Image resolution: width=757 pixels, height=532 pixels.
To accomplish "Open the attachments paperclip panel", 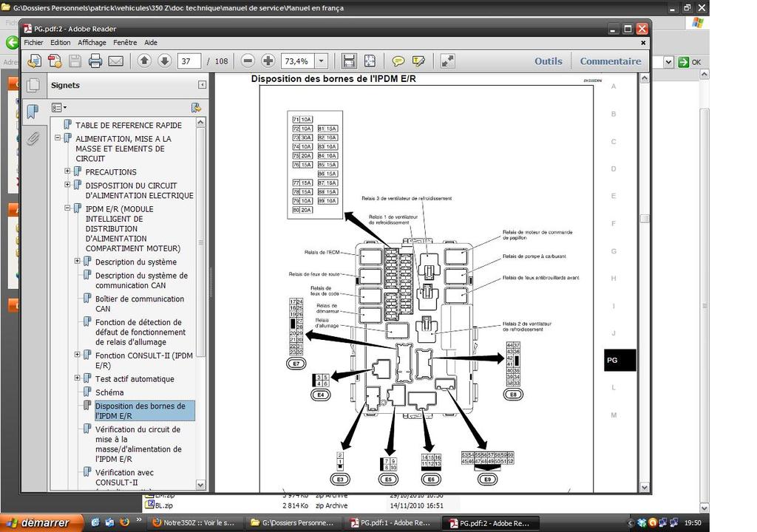I will pos(33,139).
